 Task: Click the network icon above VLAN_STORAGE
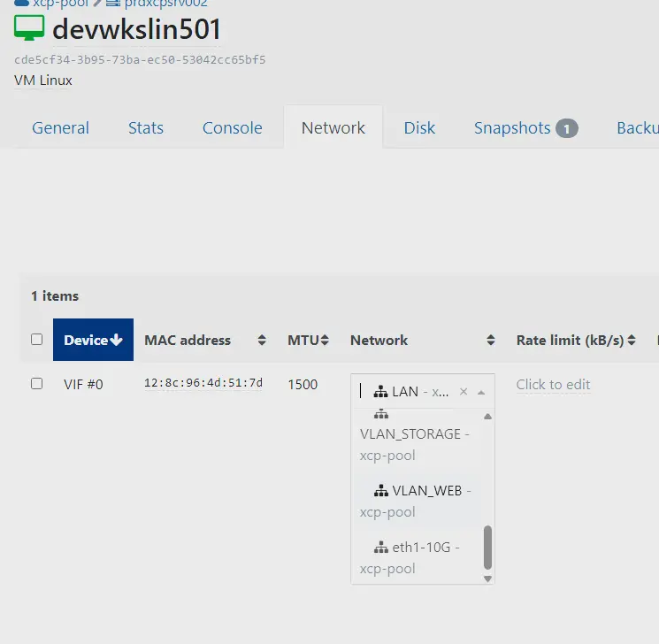tap(381, 414)
